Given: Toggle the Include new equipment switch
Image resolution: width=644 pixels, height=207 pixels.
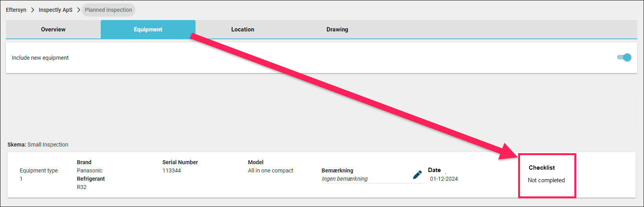Looking at the screenshot, I should (624, 57).
